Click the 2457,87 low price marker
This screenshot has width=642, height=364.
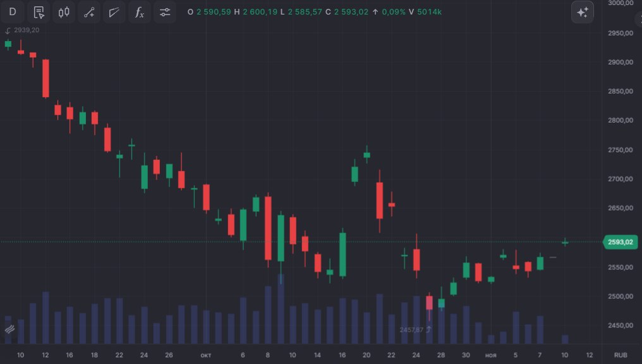[x=412, y=330]
